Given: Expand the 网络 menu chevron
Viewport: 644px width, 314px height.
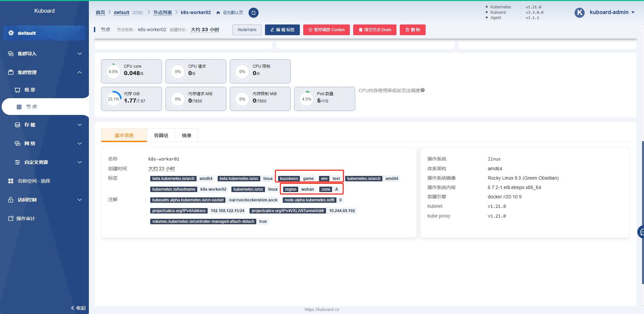Looking at the screenshot, I should (x=79, y=143).
